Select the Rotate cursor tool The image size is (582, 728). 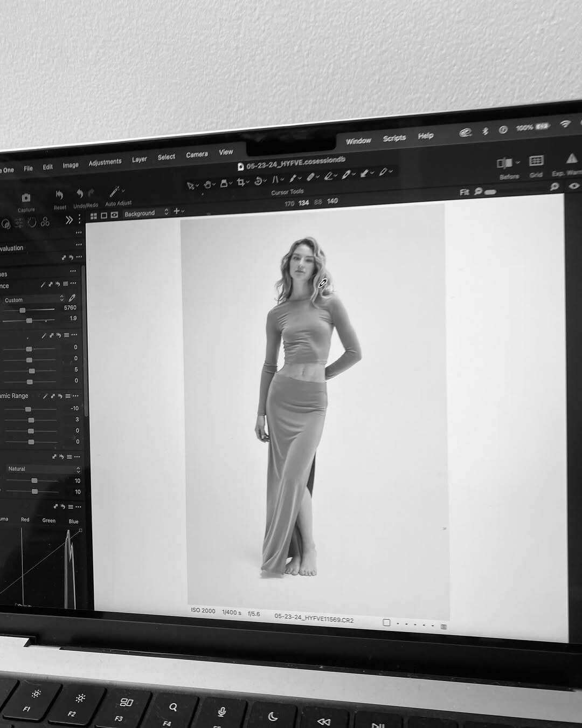tap(258, 181)
